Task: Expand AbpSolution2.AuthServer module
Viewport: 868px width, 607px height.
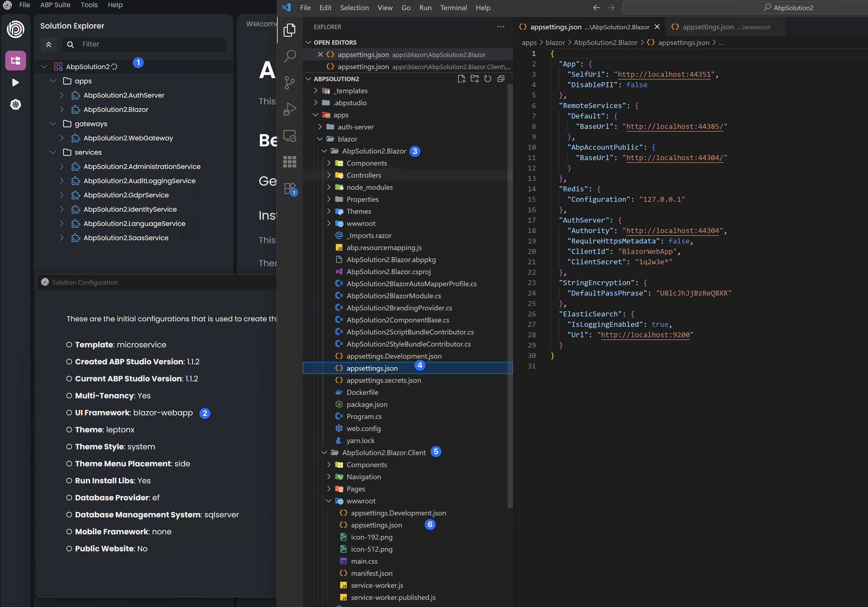Action: (62, 95)
